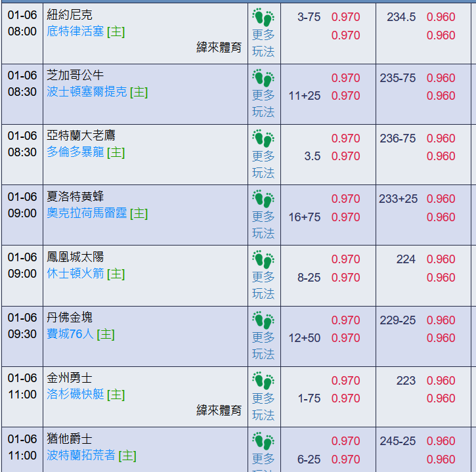This screenshot has width=476, height=472.
Task: Click 費城76人 team name
Action: tap(70, 334)
